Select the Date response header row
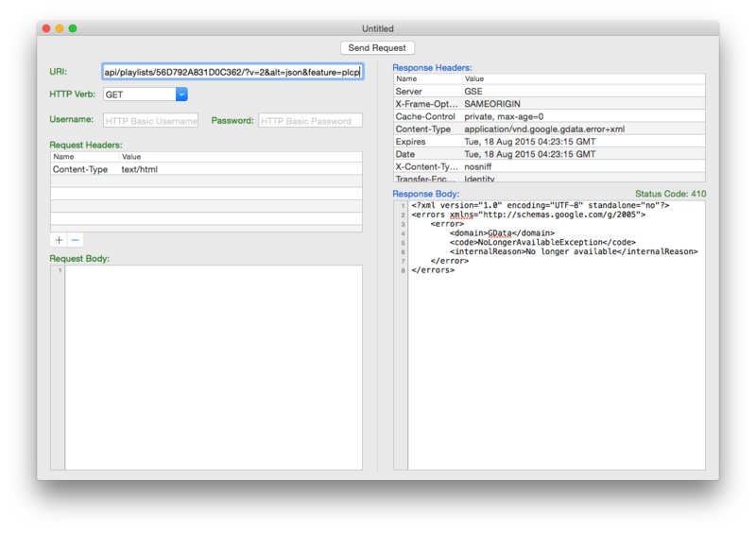Screen dimensions: 756x533 click(x=549, y=154)
